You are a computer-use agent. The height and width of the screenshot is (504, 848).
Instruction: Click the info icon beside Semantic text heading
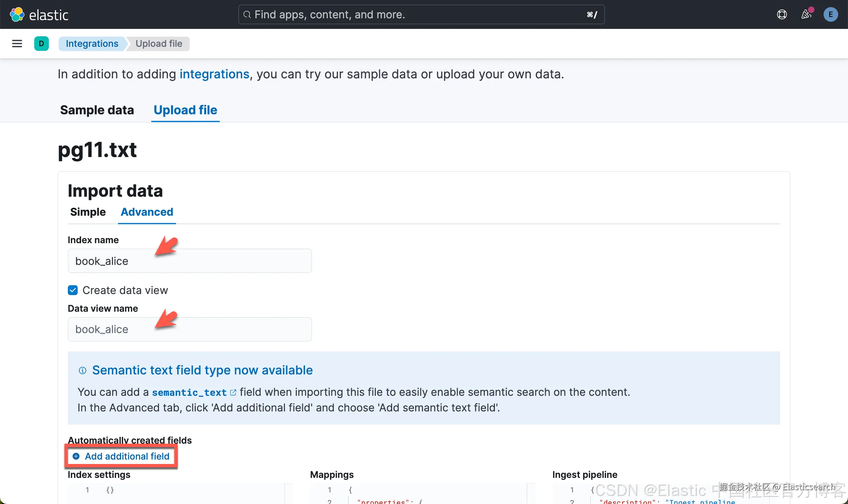[x=82, y=370]
